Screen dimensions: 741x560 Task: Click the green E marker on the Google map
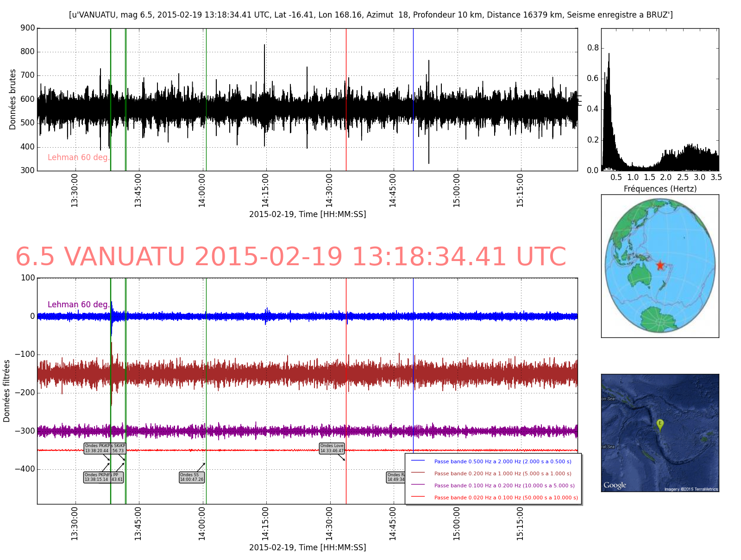pyautogui.click(x=660, y=424)
